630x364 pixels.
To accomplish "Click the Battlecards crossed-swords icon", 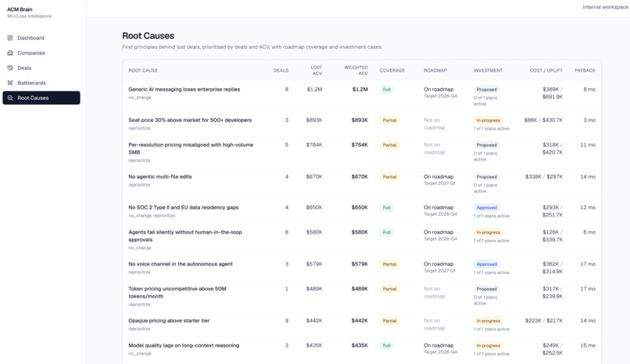I will (x=10, y=83).
